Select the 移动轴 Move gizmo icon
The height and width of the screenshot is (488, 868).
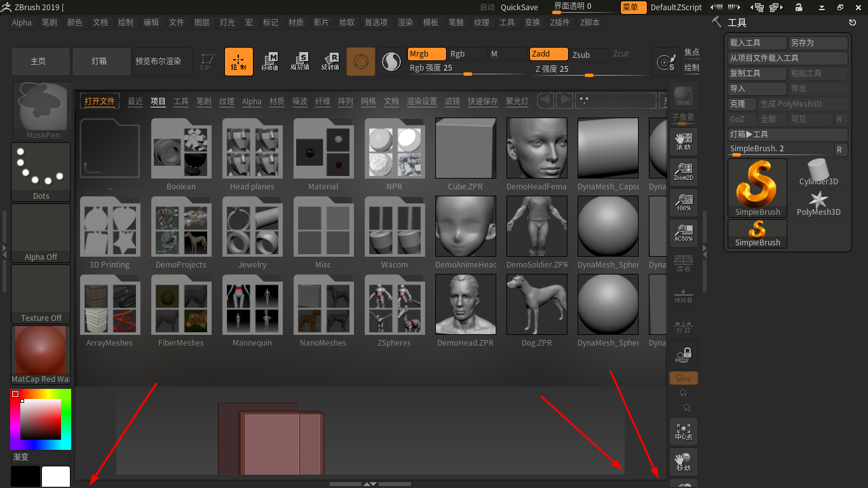[x=269, y=61]
